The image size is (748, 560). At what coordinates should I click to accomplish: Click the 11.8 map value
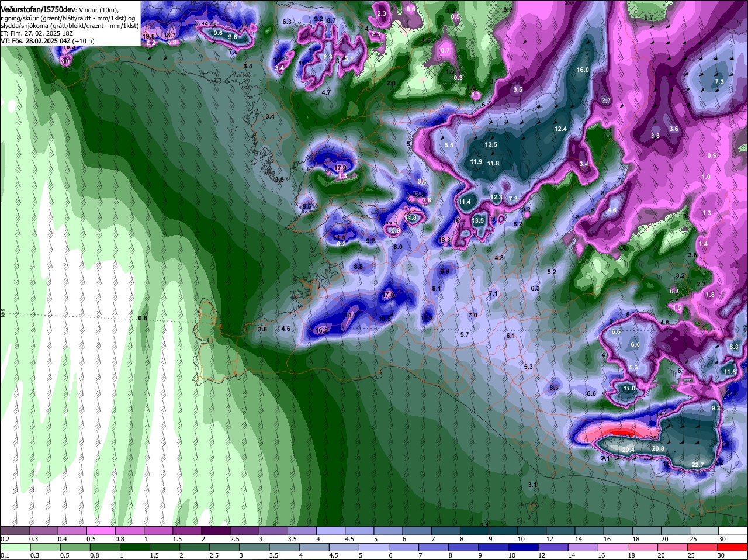[x=493, y=163]
